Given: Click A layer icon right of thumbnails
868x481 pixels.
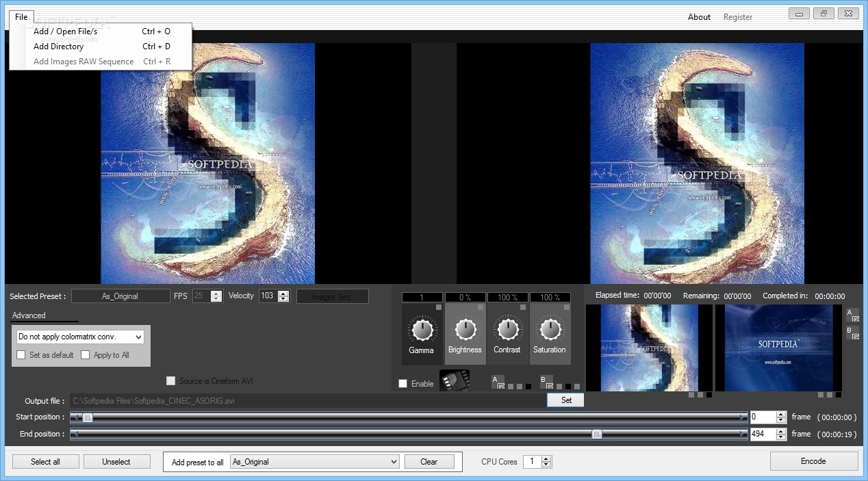Looking at the screenshot, I should coord(852,315).
